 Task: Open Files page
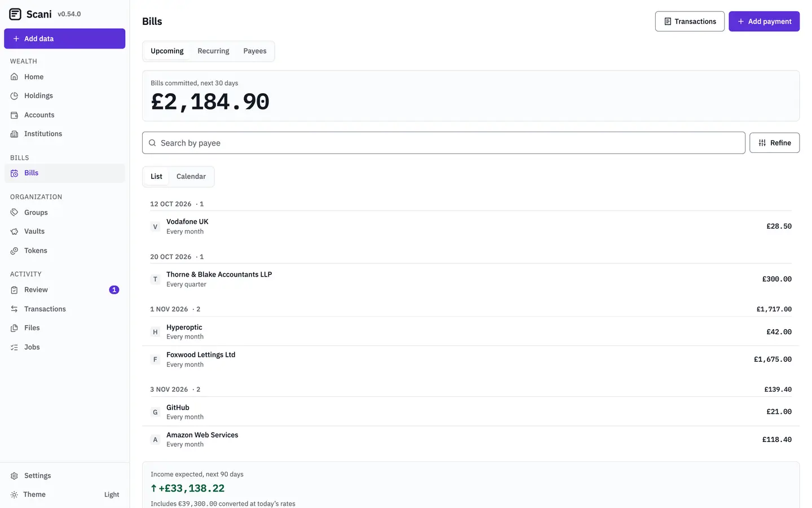[x=64, y=328]
